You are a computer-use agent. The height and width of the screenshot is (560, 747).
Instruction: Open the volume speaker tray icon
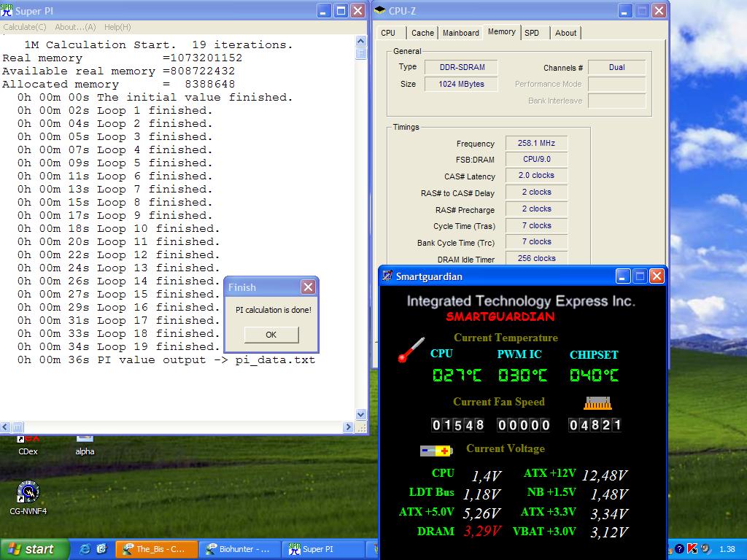pyautogui.click(x=705, y=549)
